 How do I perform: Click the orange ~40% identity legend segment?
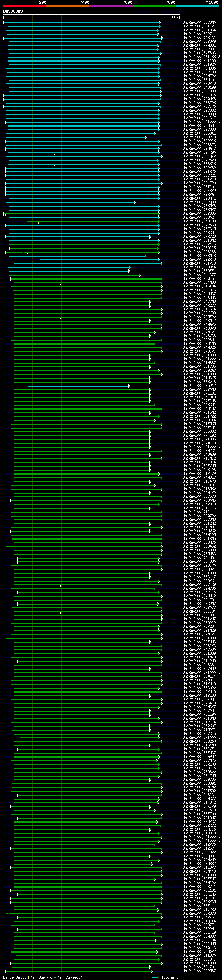coord(68,6)
